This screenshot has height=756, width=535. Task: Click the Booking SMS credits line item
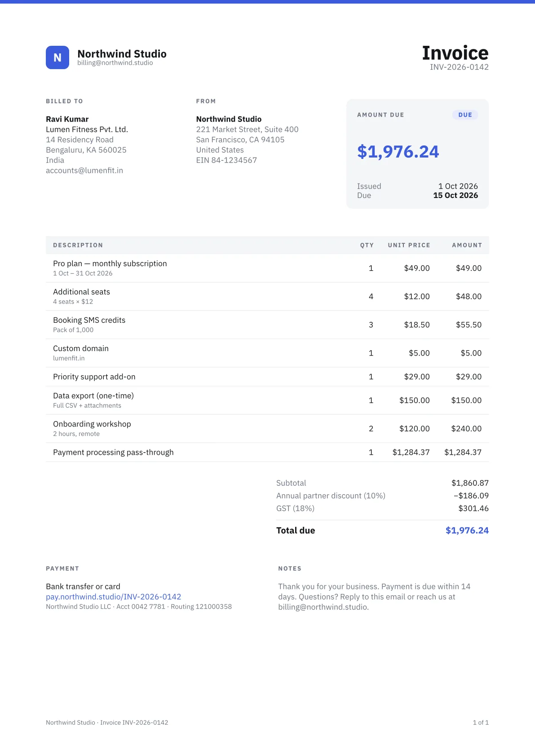pos(267,325)
